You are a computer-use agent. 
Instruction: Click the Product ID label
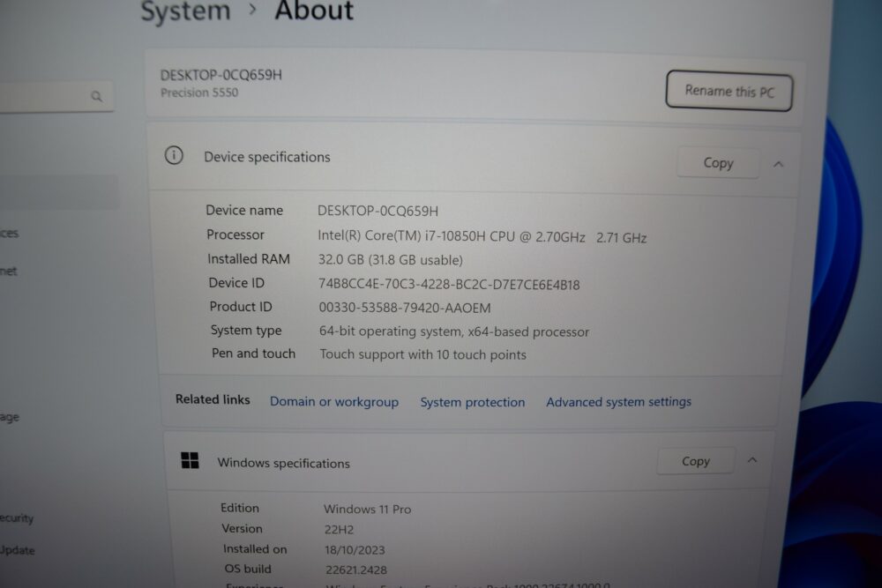tap(241, 307)
